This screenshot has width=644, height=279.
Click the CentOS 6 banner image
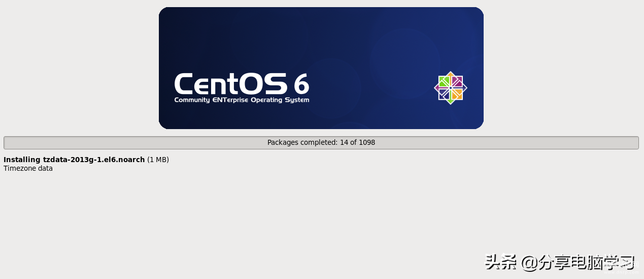click(x=321, y=68)
